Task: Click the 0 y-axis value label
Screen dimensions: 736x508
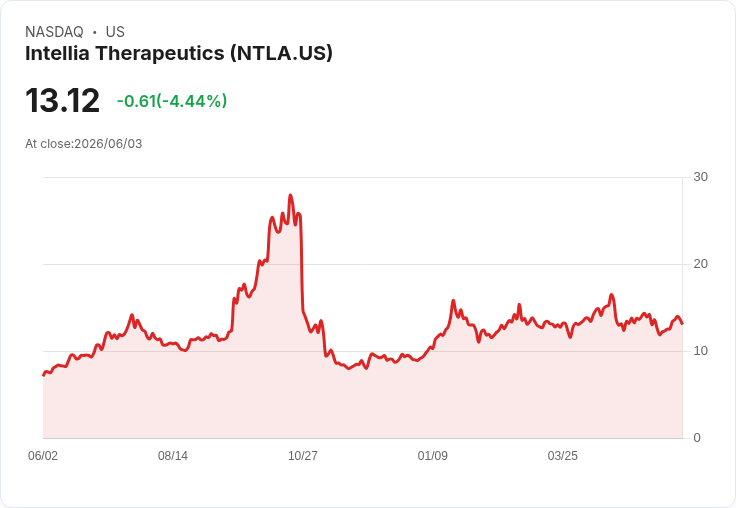Action: (697, 438)
